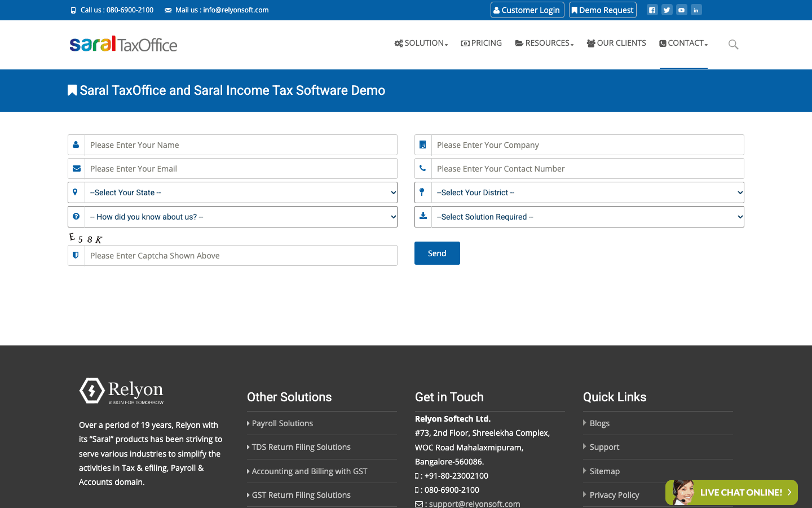The width and height of the screenshot is (812, 508).
Task: Open the Payroll Solutions footer link
Action: click(x=282, y=423)
